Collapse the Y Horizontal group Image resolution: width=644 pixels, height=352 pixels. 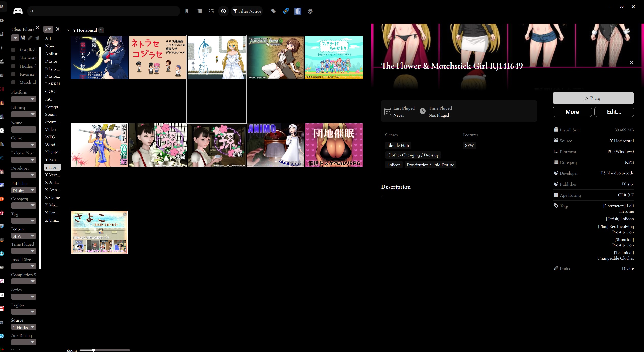coord(68,30)
